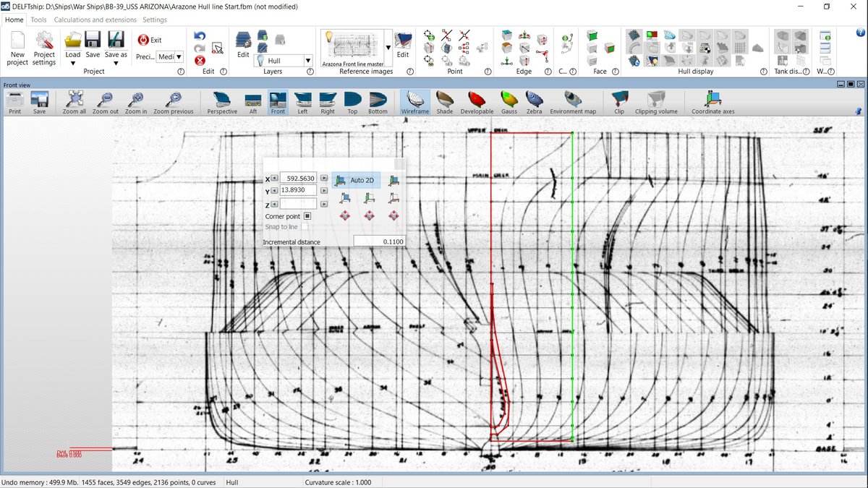
Task: Switch to Perspective view
Action: (x=221, y=102)
